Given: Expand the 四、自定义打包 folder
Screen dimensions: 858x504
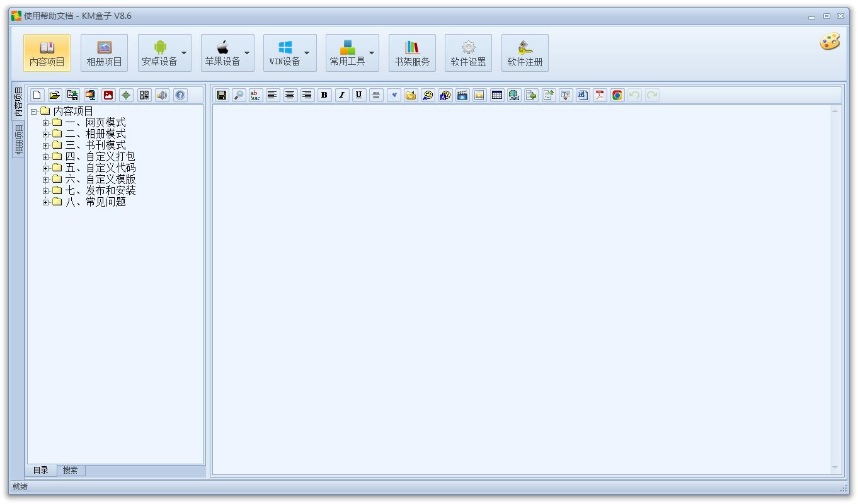Looking at the screenshot, I should pos(45,157).
